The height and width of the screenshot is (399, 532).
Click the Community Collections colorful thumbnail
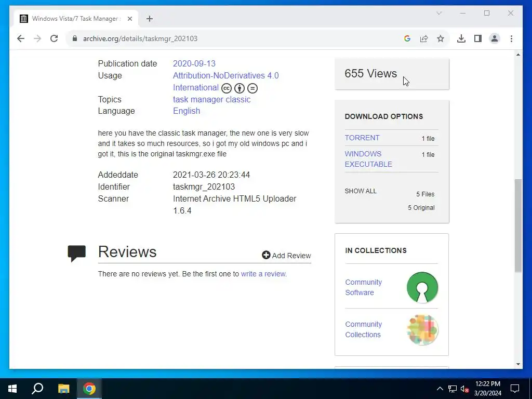(422, 329)
